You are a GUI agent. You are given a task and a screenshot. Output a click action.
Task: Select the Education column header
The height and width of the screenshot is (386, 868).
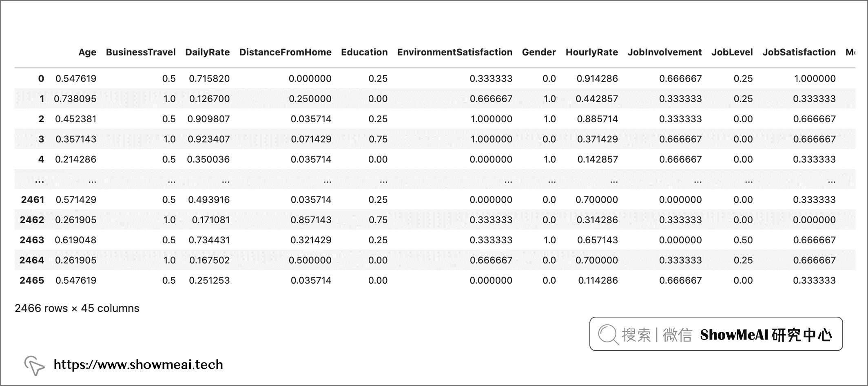click(364, 52)
